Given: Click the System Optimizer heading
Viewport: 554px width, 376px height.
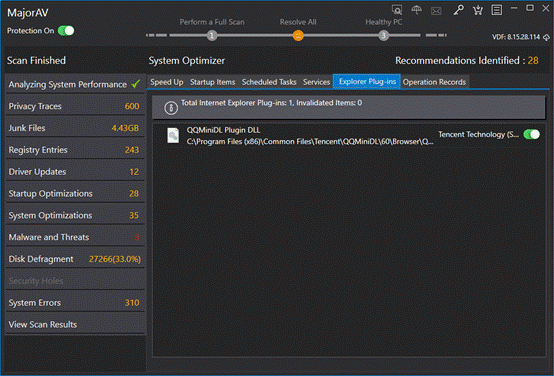Looking at the screenshot, I should click(x=187, y=60).
